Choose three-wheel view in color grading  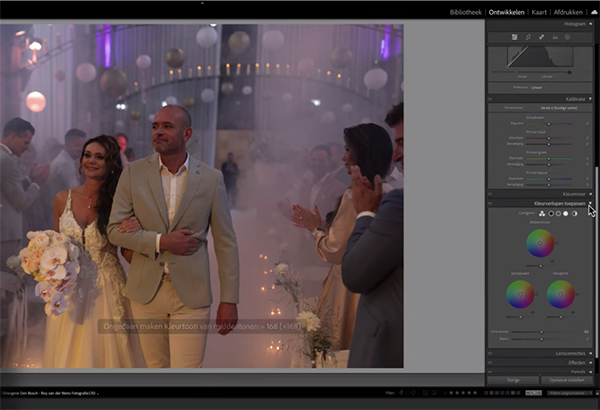tap(542, 214)
